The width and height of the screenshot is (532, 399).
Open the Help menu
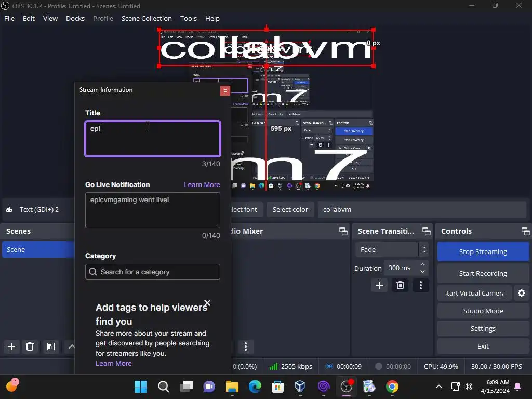pos(212,18)
